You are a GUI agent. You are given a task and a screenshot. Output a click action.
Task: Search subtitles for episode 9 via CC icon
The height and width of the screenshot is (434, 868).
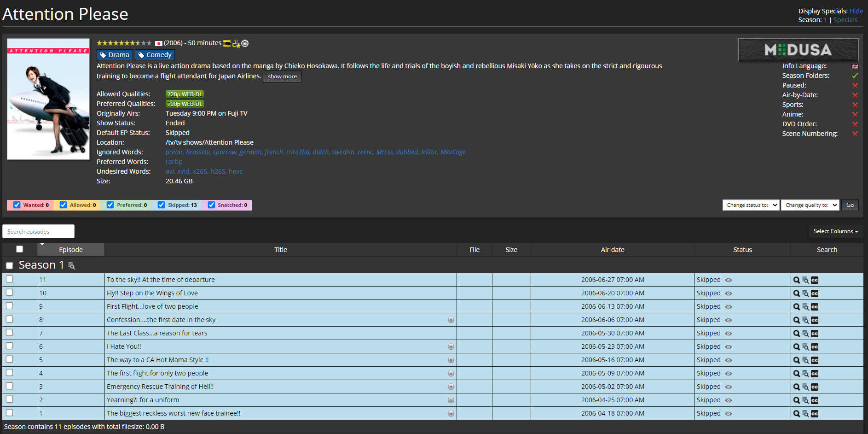click(815, 306)
